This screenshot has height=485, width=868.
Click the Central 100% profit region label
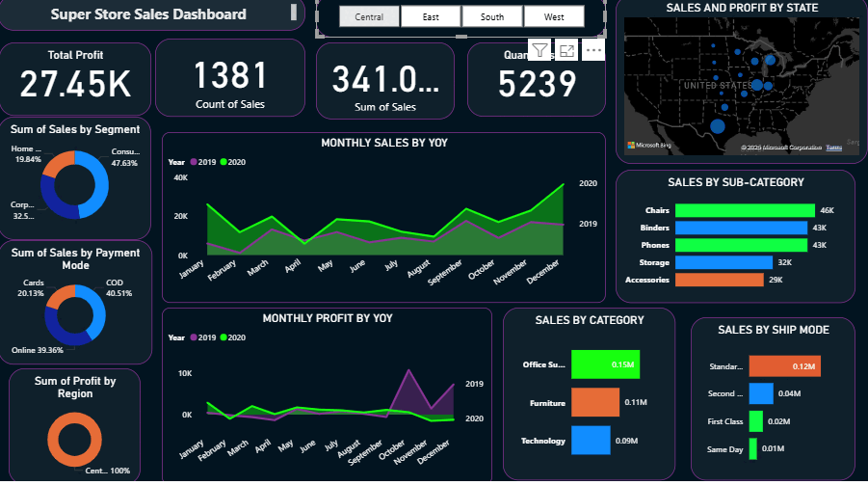click(x=108, y=471)
